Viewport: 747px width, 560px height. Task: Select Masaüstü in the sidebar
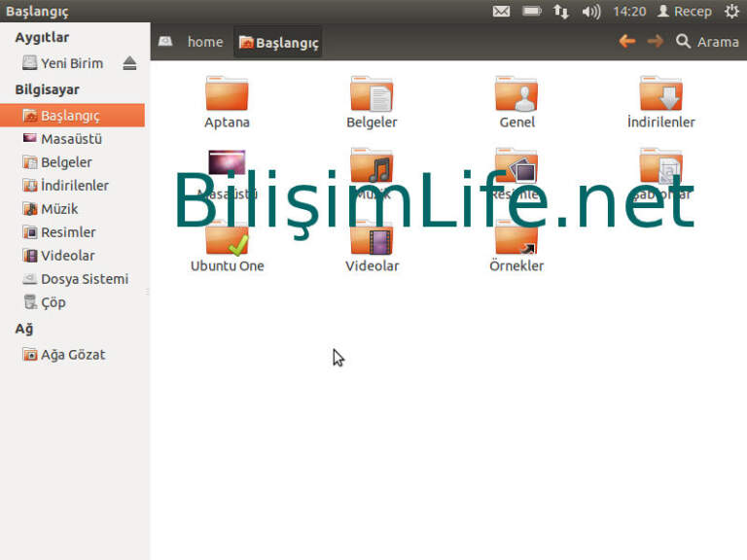tap(71, 139)
